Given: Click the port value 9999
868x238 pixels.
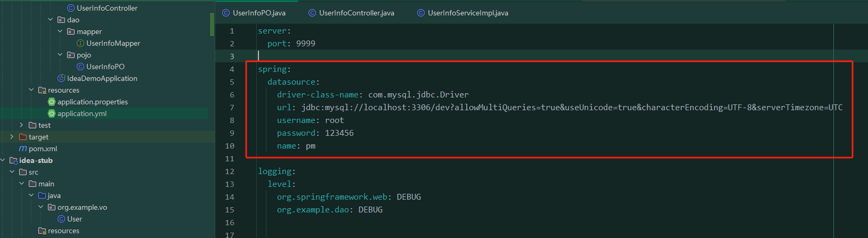Looking at the screenshot, I should coord(306,44).
